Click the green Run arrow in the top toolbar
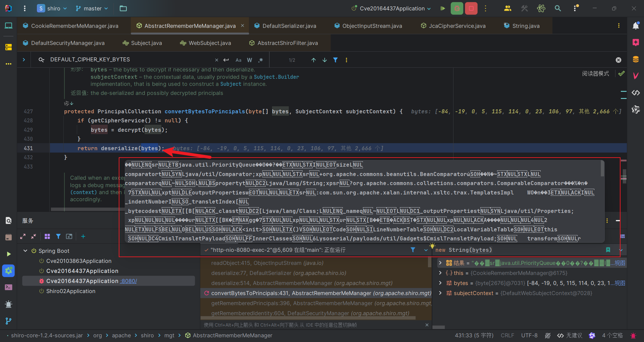644x342 pixels. point(443,8)
